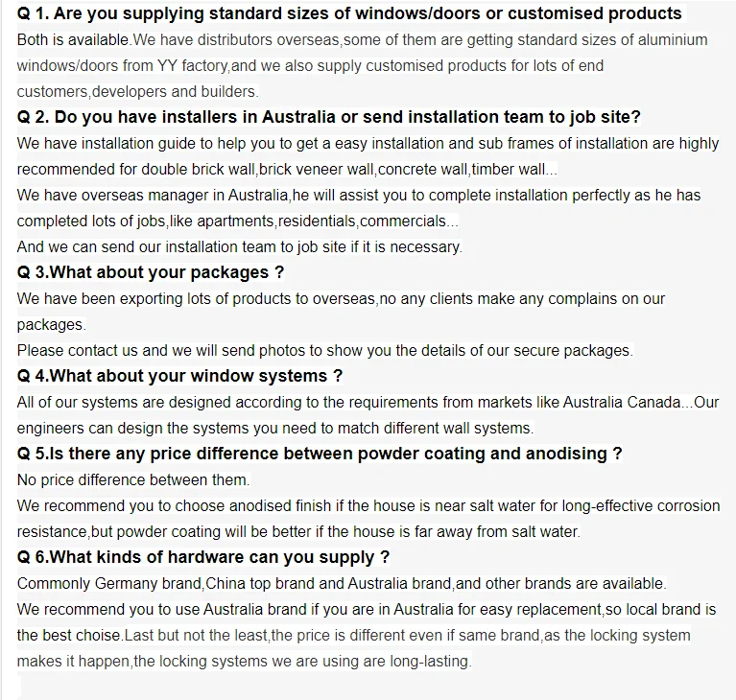
Task: Click the 'Q 3.What about your packages ?' heading
Action: 151,272
